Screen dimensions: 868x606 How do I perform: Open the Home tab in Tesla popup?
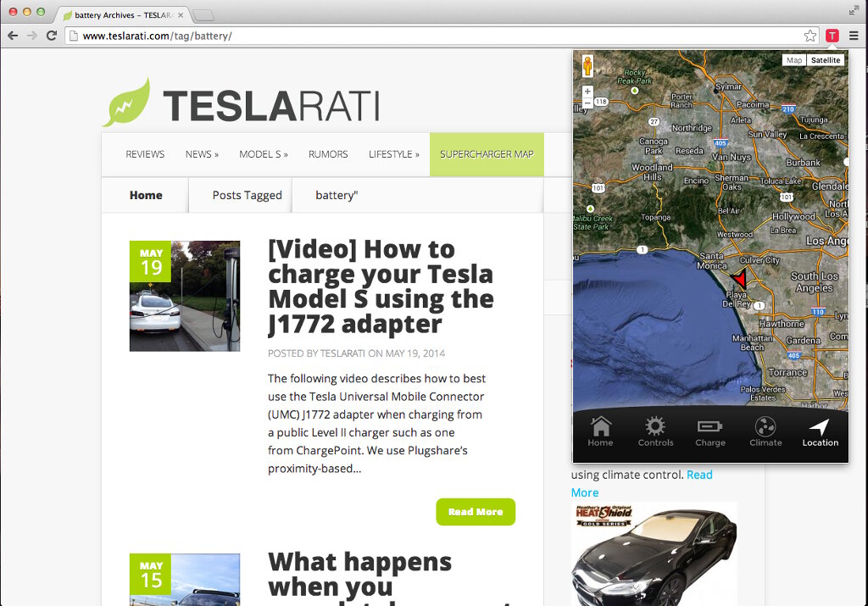point(600,431)
